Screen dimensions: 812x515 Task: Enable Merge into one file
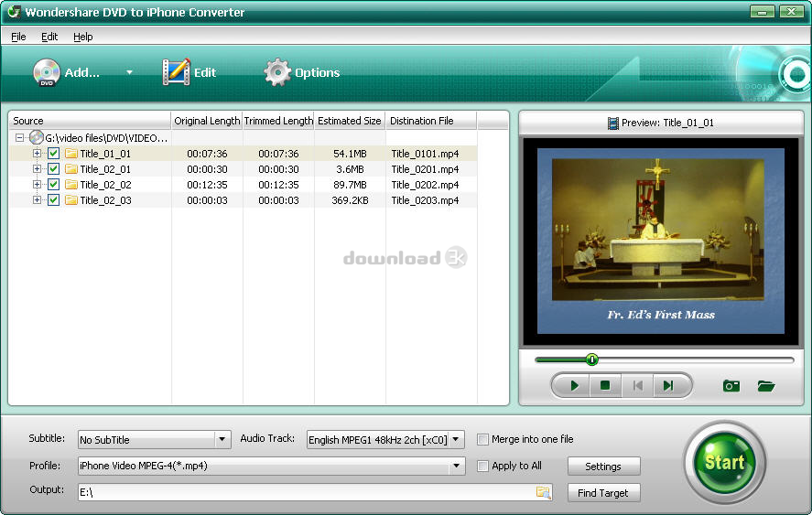[x=482, y=439]
